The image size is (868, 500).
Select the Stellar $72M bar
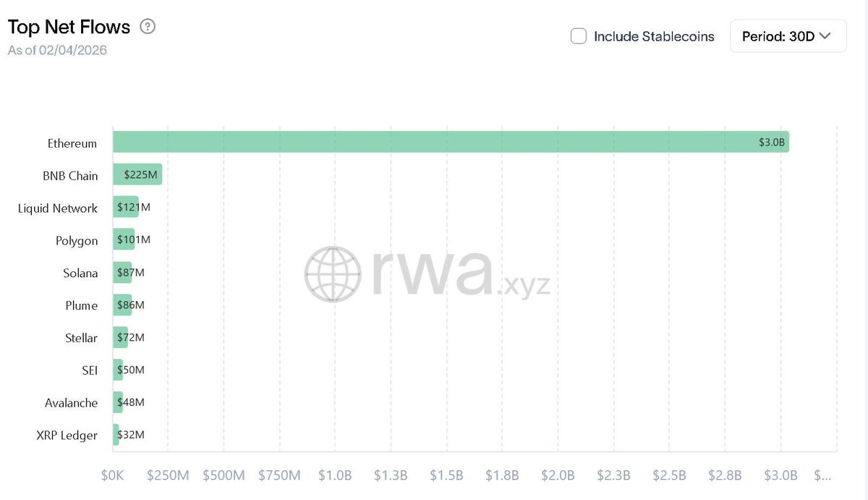coord(120,337)
